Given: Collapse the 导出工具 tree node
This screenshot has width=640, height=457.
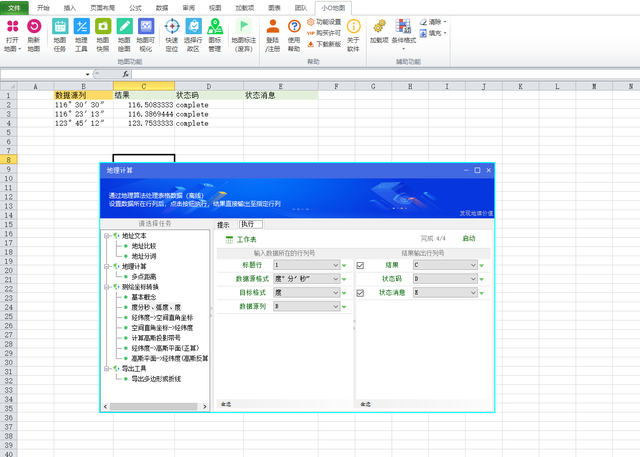Looking at the screenshot, I should (107, 368).
